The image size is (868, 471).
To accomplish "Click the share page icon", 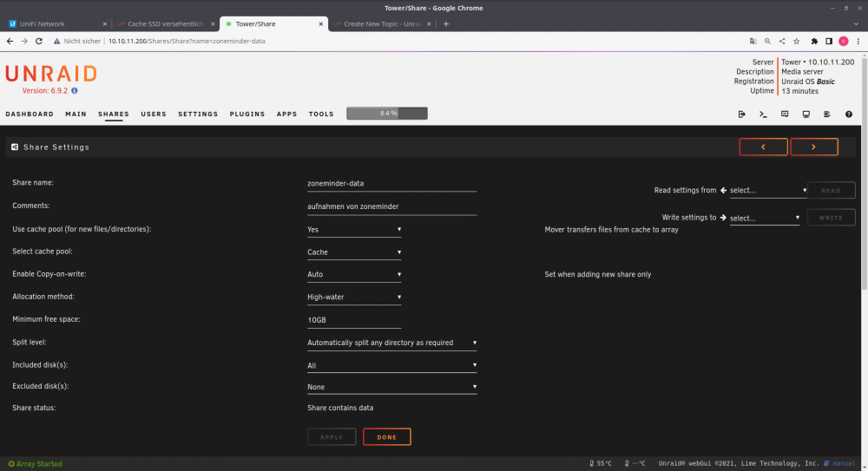I will [x=782, y=41].
